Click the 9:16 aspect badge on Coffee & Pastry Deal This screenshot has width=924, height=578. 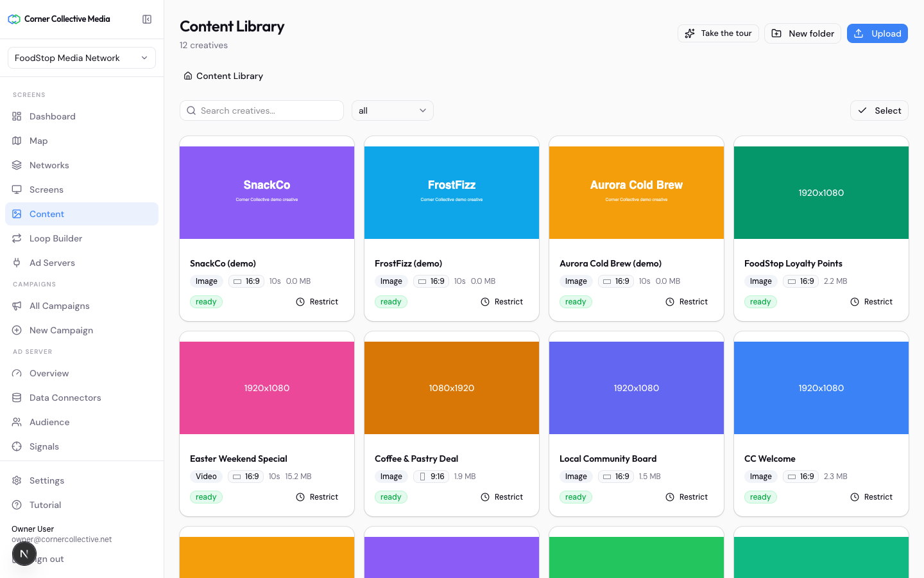[431, 477]
